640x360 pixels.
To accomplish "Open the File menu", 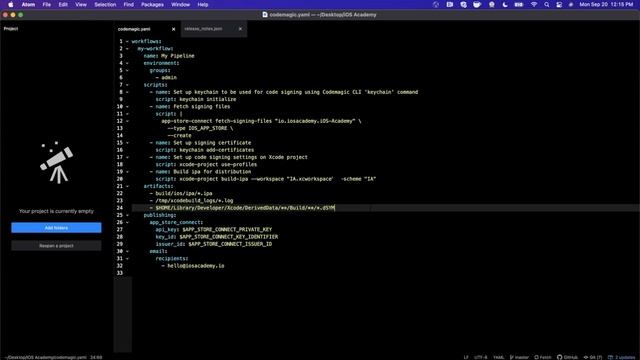I will coord(47,4).
